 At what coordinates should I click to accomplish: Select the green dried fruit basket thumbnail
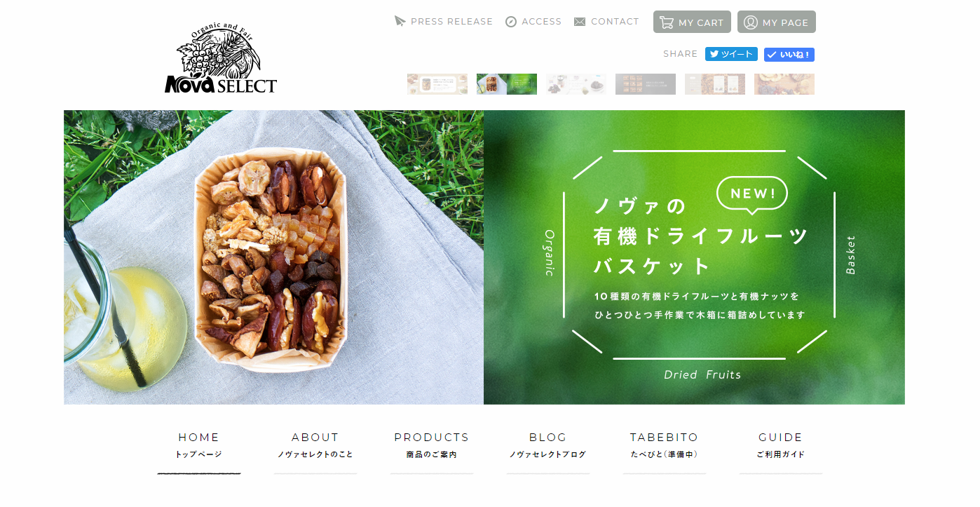(507, 84)
